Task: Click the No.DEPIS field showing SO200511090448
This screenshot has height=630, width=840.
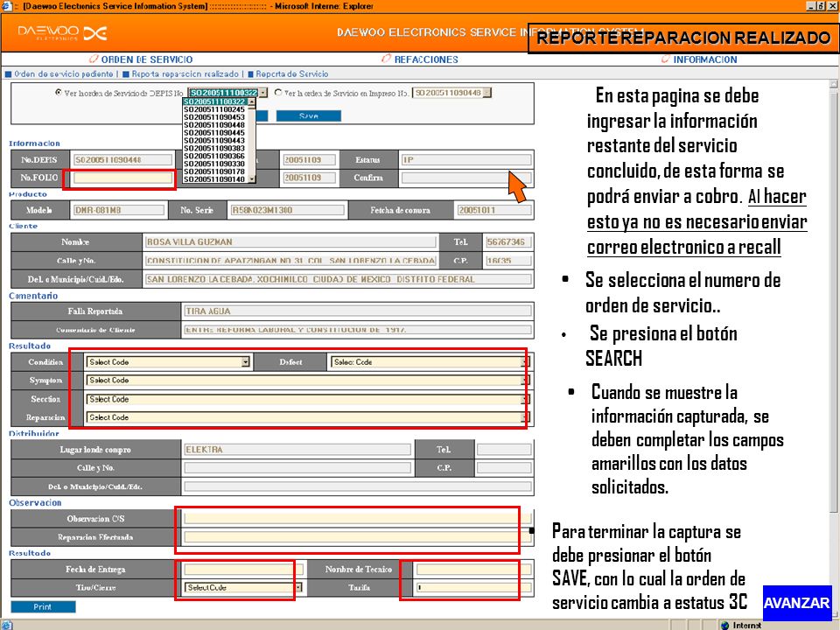Action: [122, 159]
